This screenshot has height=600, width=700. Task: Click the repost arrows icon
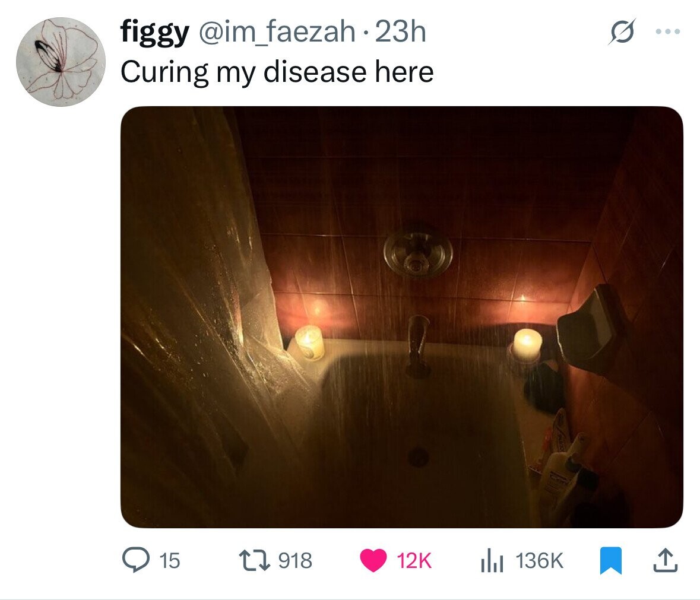(x=255, y=561)
